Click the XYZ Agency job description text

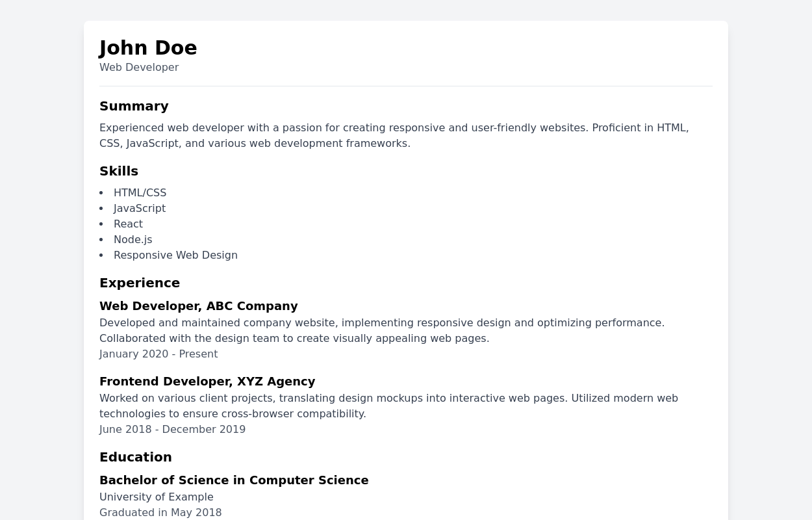pos(388,406)
